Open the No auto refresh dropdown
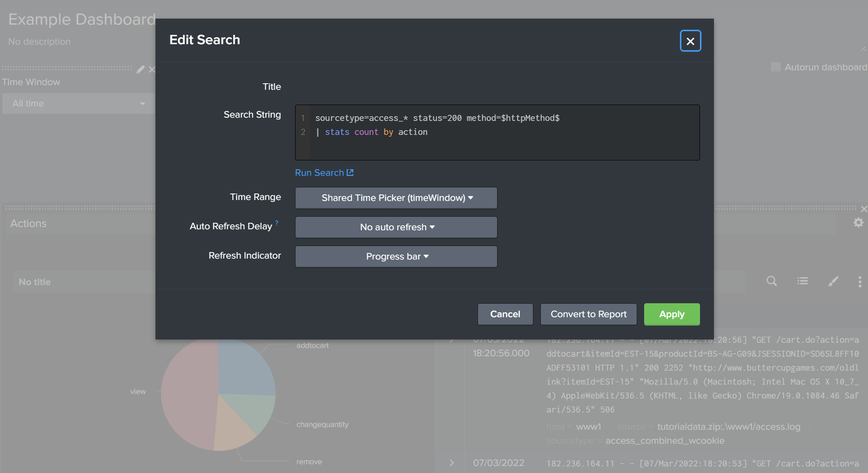Image resolution: width=868 pixels, height=473 pixels. coord(396,227)
